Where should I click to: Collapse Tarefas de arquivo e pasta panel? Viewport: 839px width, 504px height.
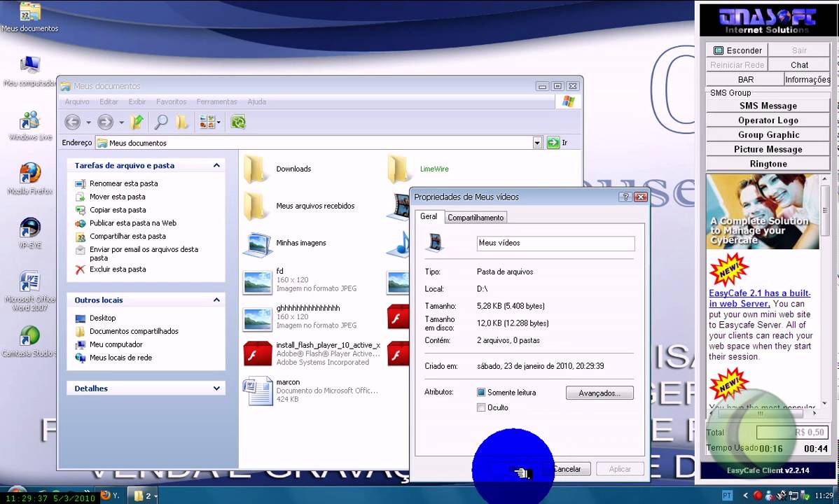click(x=216, y=165)
